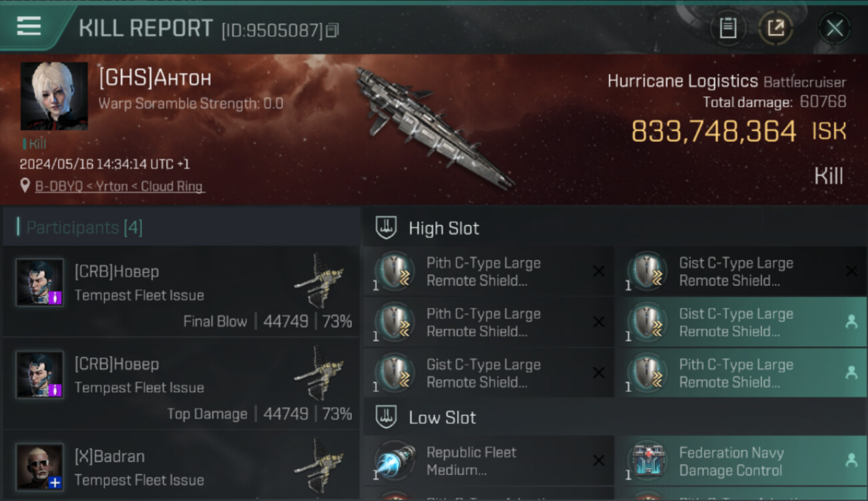Copy the kill report ID
Image resolution: width=868 pixels, height=501 pixels.
click(x=333, y=30)
